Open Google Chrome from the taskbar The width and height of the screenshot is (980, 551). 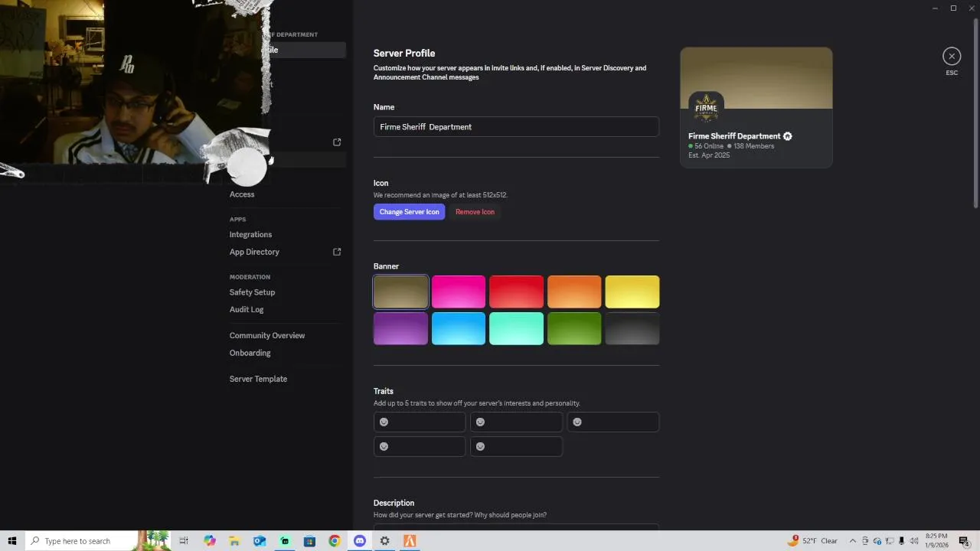pyautogui.click(x=335, y=541)
